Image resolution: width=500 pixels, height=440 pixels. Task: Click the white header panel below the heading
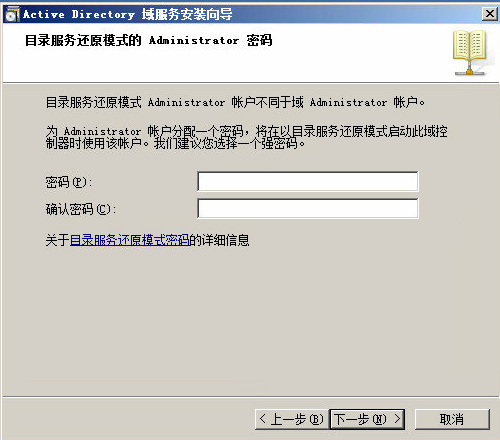[x=227, y=67]
